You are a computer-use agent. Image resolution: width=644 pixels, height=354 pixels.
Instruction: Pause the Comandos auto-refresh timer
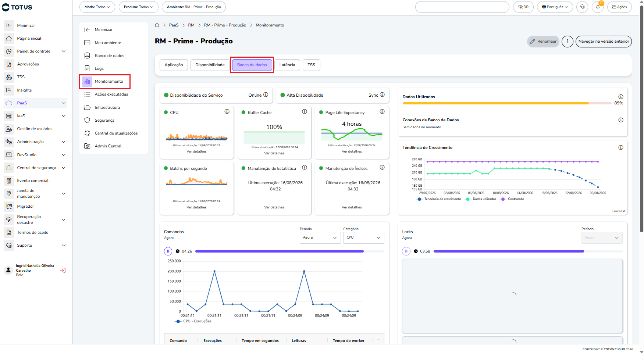168,251
